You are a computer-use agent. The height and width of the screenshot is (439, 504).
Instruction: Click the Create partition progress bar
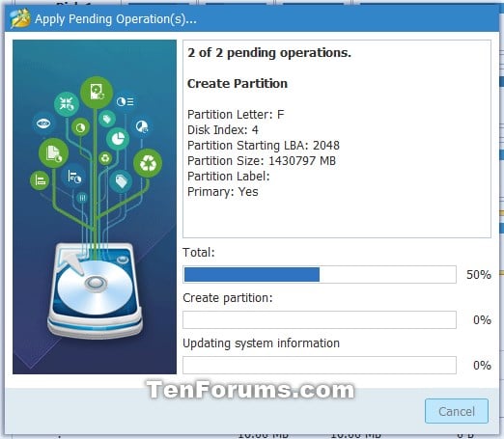[x=320, y=320]
